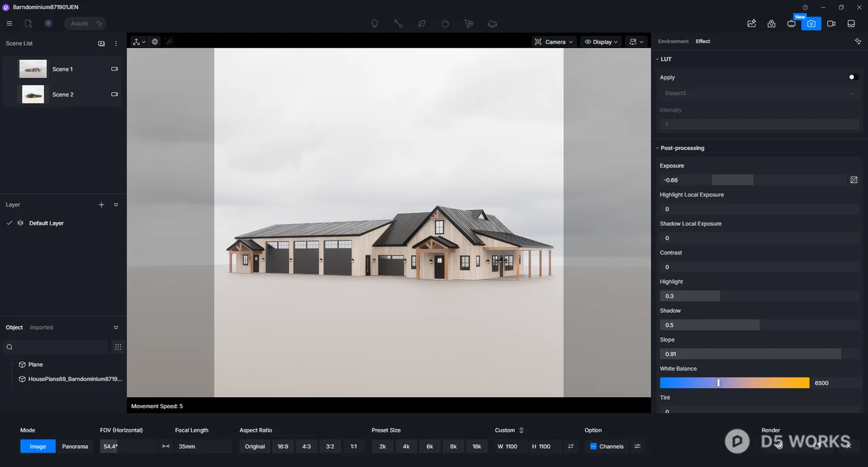Choose the 4k preset size
The width and height of the screenshot is (868, 467).
tap(406, 447)
